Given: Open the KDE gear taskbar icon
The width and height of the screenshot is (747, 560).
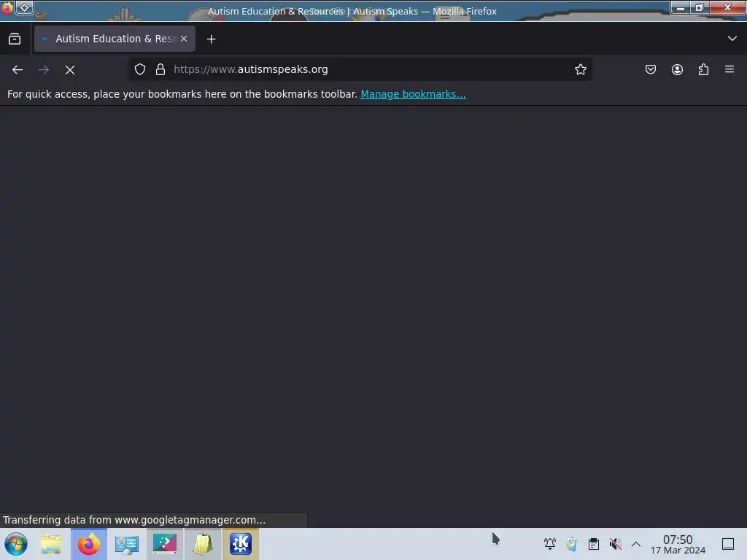Looking at the screenshot, I should coord(241,544).
